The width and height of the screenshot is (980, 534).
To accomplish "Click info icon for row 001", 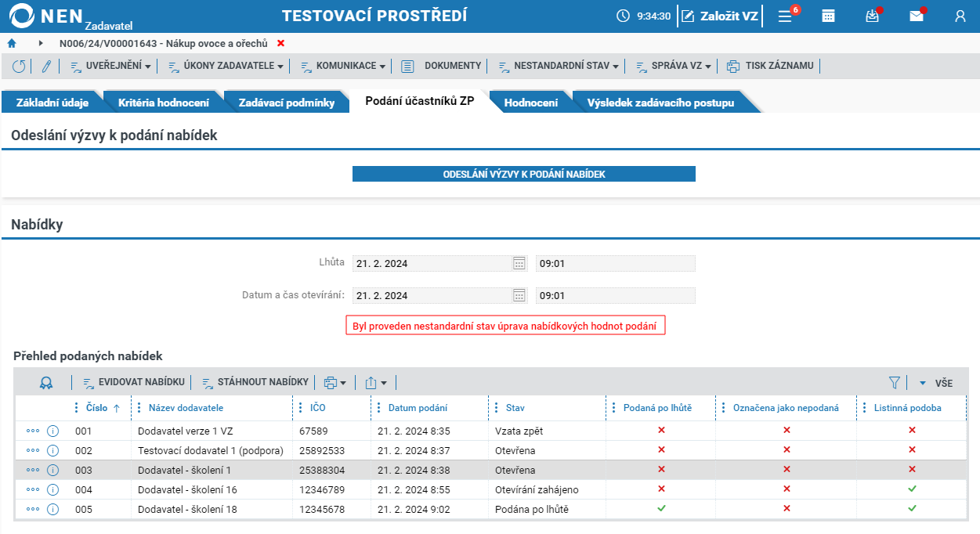I will click(x=53, y=431).
